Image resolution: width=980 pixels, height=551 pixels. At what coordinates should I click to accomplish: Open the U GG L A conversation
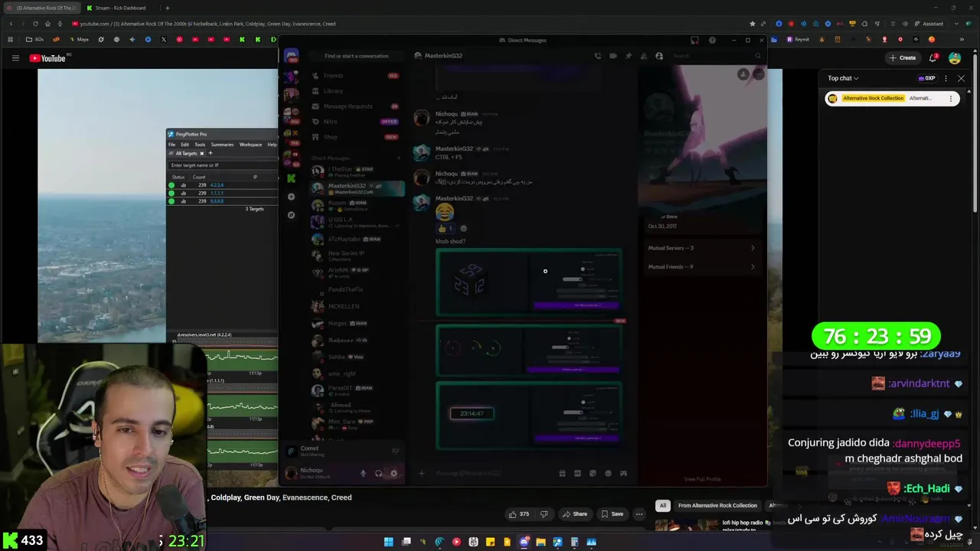tap(356, 222)
